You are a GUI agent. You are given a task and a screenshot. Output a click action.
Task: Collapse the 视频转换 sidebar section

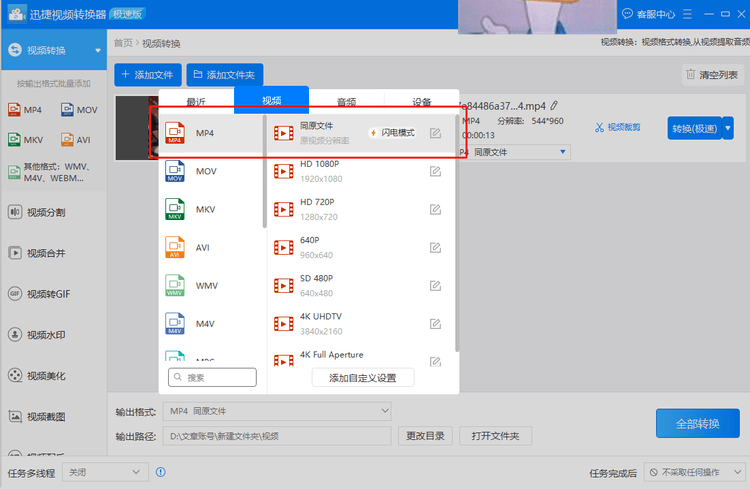(98, 50)
